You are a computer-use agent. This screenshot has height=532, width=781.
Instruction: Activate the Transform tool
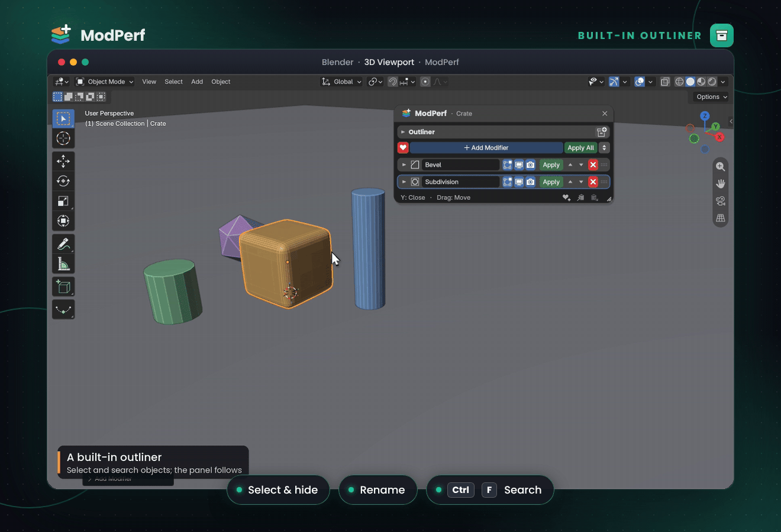[x=63, y=221]
